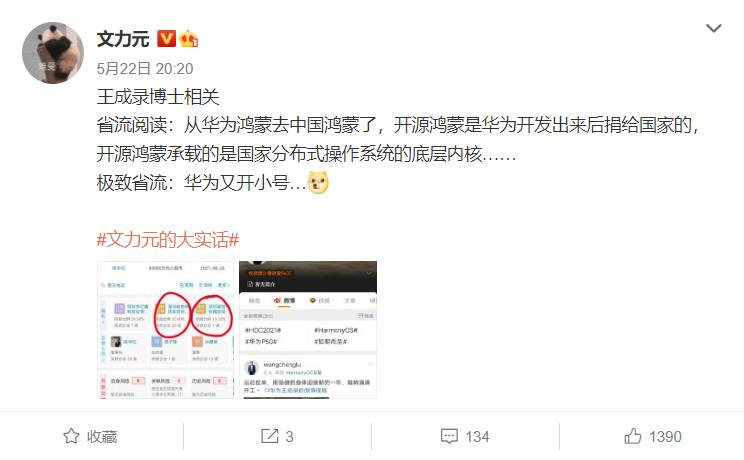Open the 134 comments count
Image resolution: width=744 pixels, height=460 pixels.
point(477,437)
